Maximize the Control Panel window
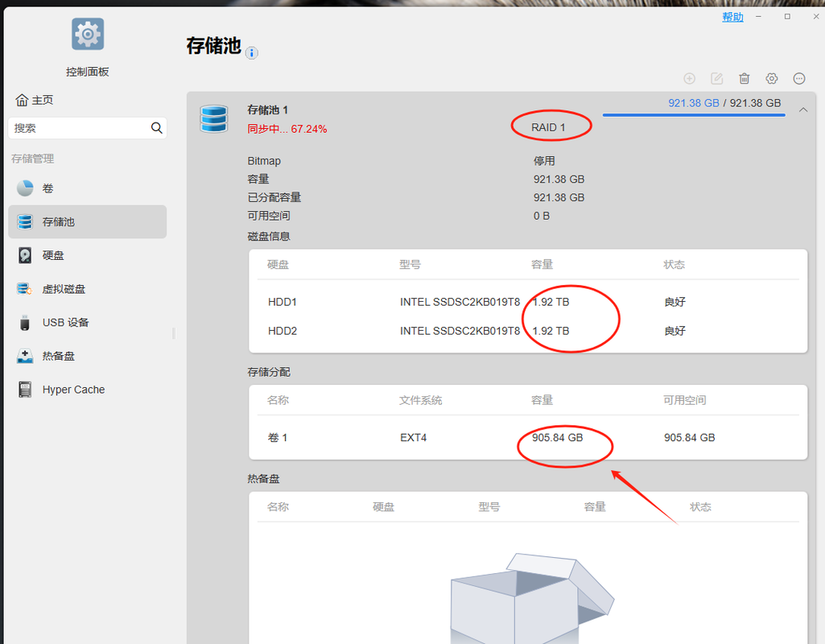Screen dimensions: 825x644 click(787, 17)
